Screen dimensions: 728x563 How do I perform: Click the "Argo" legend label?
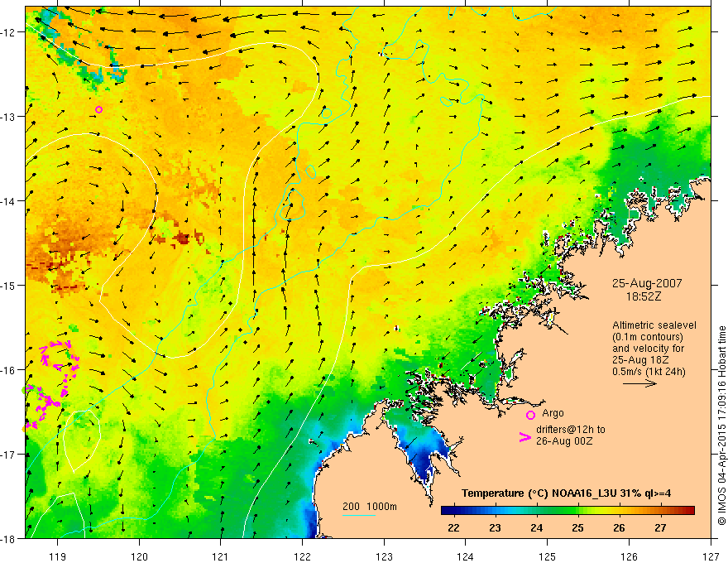pyautogui.click(x=553, y=413)
